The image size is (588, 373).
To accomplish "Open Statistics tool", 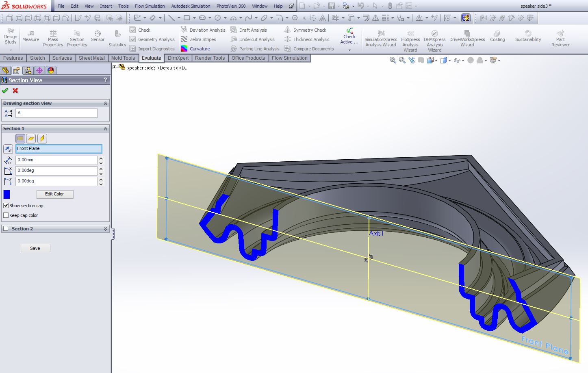I will coord(117,39).
